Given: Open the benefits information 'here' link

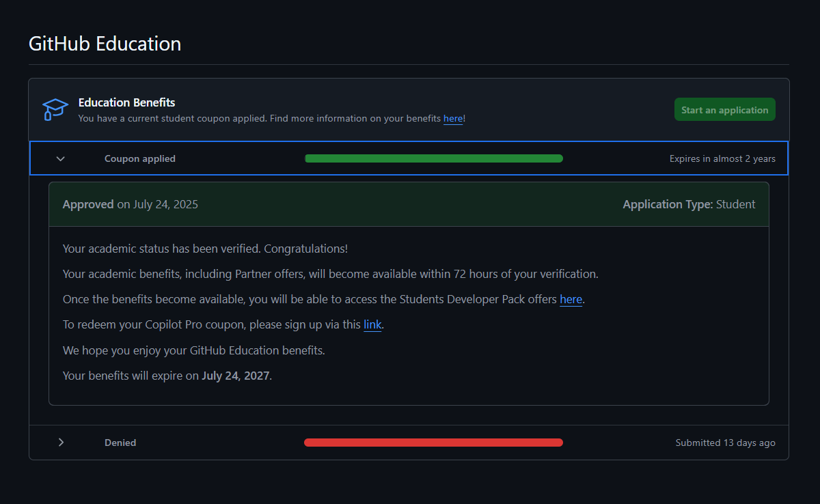Looking at the screenshot, I should [x=453, y=119].
